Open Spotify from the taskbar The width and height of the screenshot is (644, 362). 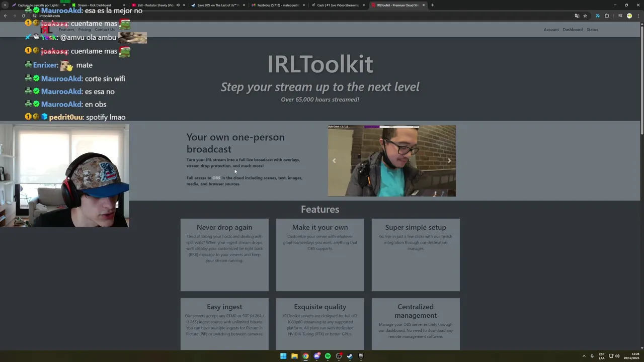click(x=328, y=356)
